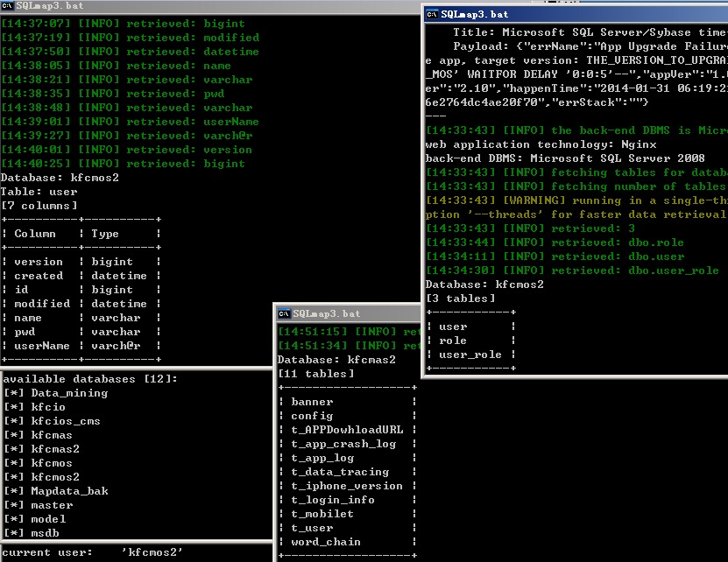728x562 pixels.
Task: Click the 14:40:01 'retrieved: version' log line
Action: [126, 150]
